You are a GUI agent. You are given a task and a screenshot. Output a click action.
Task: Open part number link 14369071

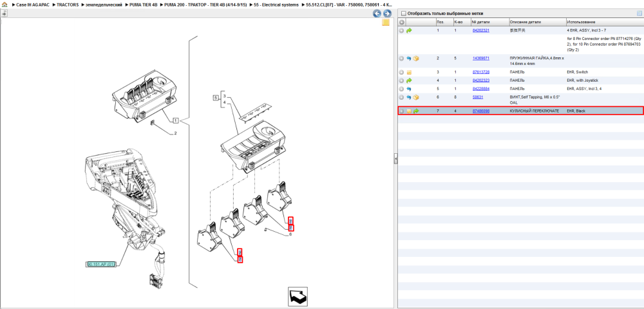[480, 59]
